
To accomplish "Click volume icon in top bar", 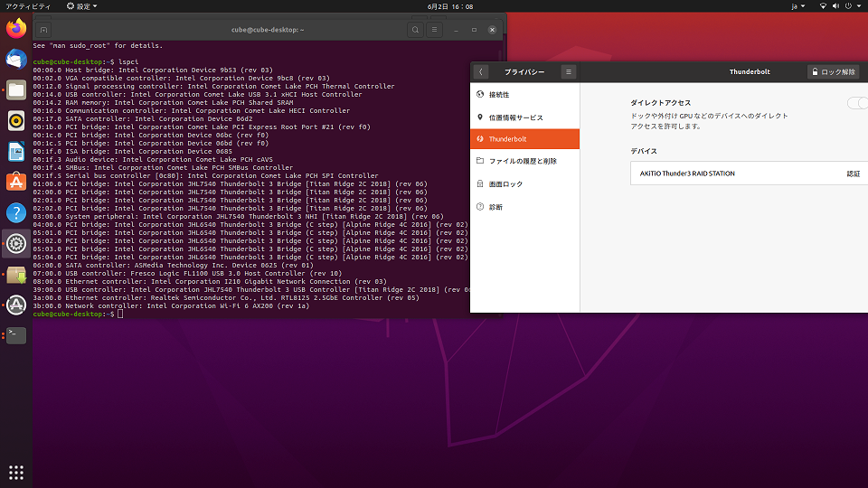I will [x=835, y=6].
